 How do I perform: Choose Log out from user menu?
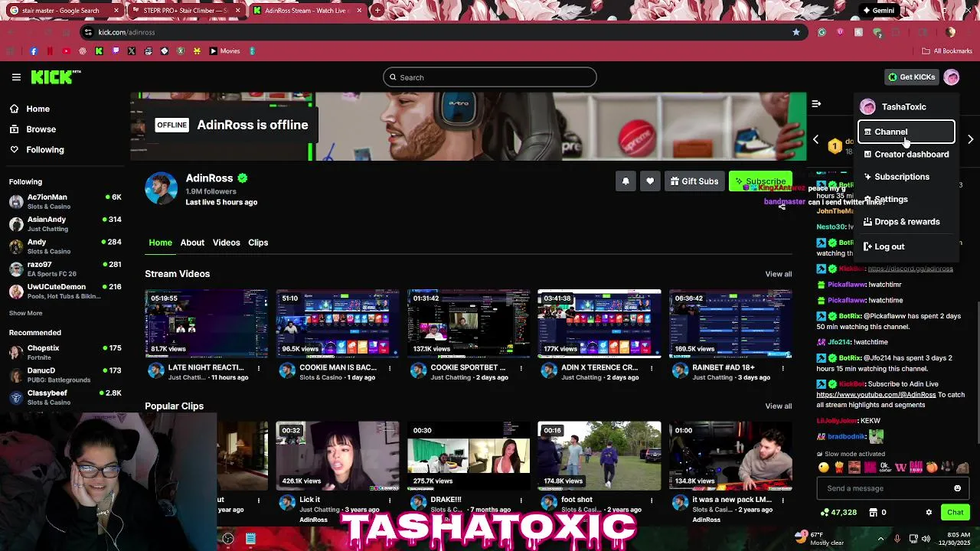906,246
